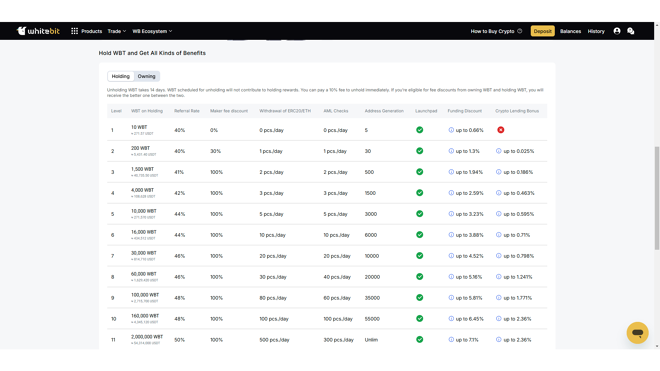Expand the WB Ecosystem dropdown
The image size is (660, 371).
(152, 31)
